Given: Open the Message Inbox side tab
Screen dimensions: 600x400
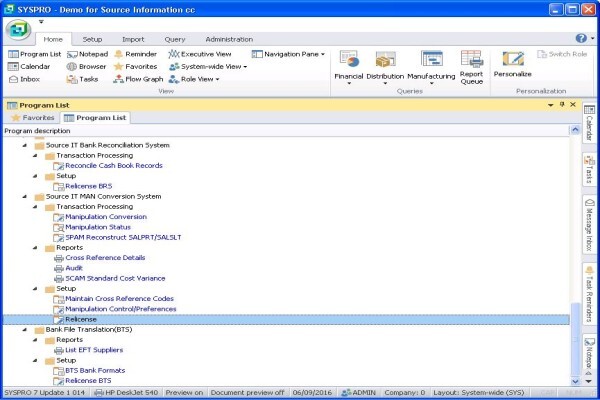Looking at the screenshot, I should (x=589, y=224).
